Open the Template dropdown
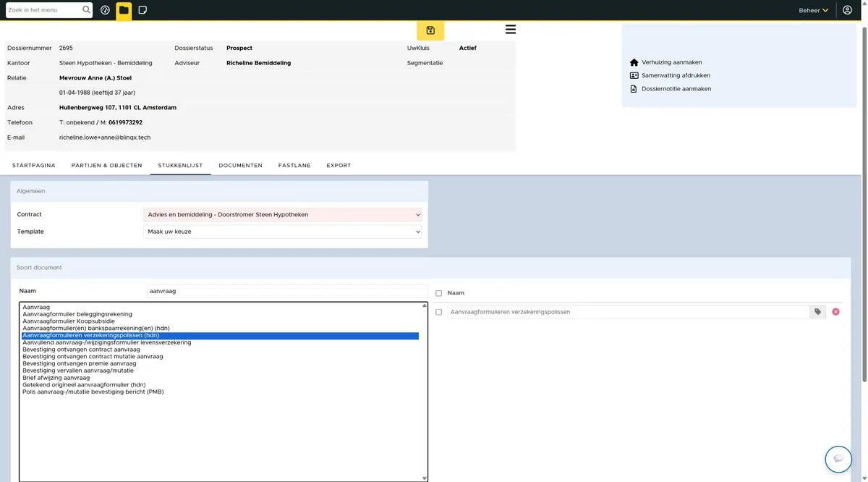868x482 pixels. point(283,232)
